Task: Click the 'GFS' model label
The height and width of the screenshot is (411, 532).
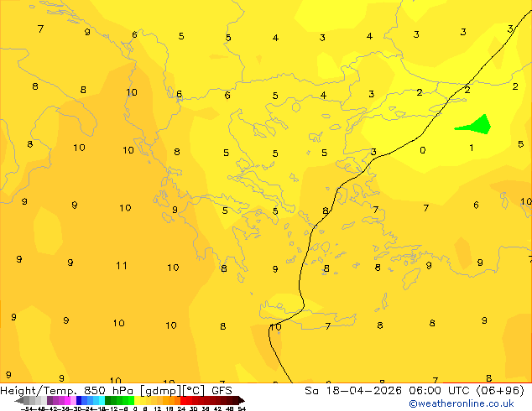Action: pyautogui.click(x=222, y=391)
